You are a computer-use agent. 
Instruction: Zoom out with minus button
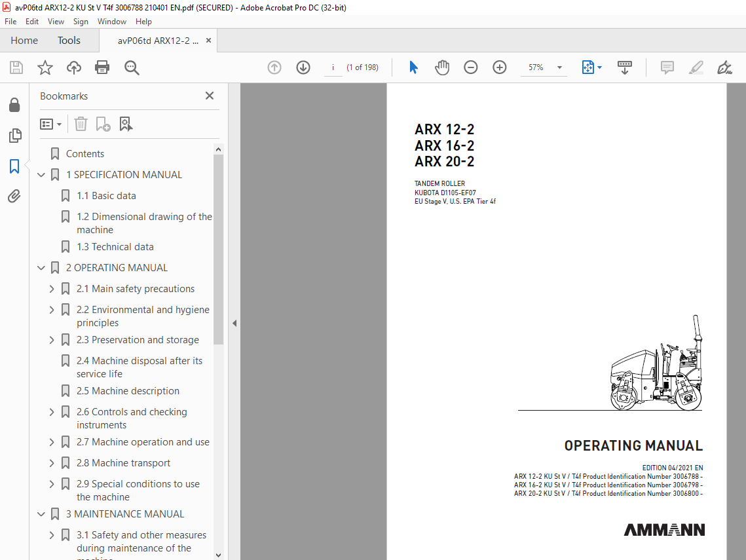470,67
